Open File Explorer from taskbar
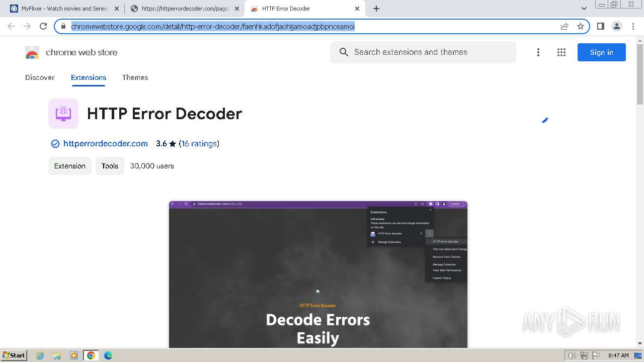 (x=57, y=355)
